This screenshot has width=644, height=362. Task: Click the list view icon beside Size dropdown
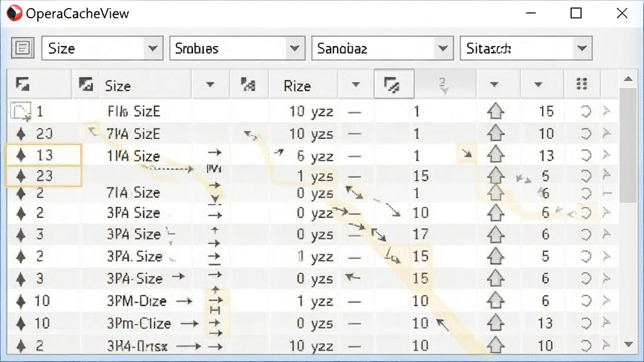[x=22, y=48]
